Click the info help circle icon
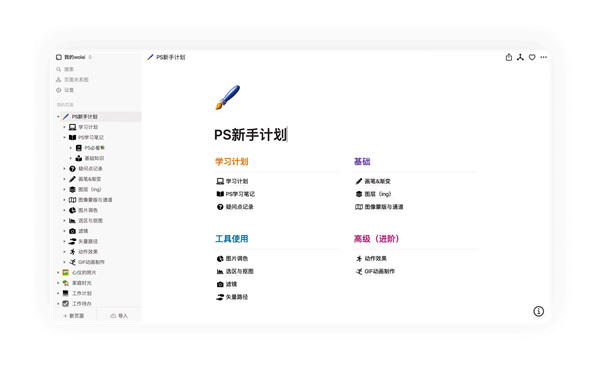This screenshot has width=600, height=373. (538, 311)
